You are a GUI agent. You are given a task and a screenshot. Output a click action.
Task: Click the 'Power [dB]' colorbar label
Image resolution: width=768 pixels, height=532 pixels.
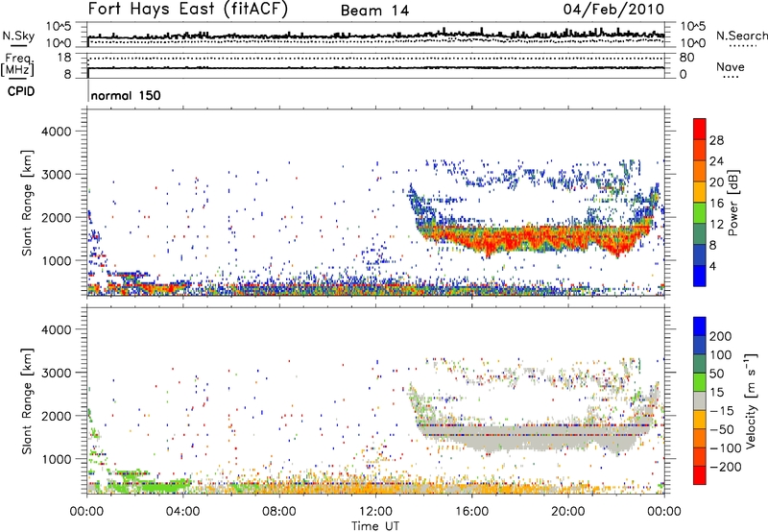click(x=732, y=203)
